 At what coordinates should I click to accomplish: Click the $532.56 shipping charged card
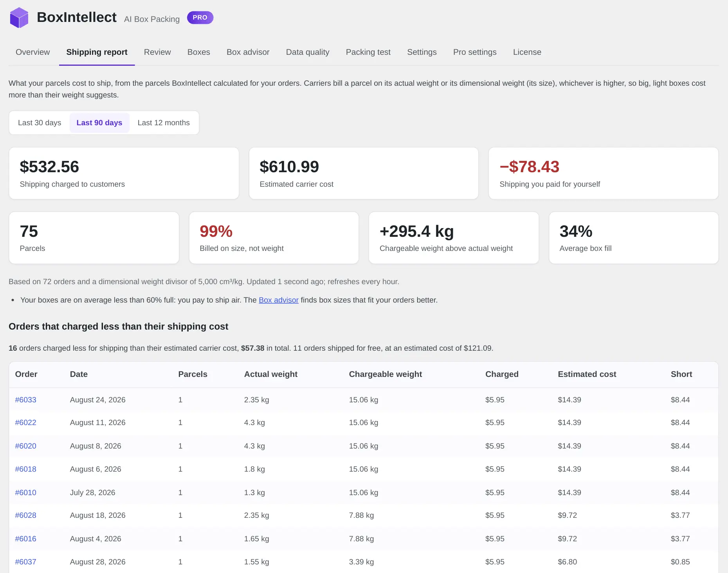pyautogui.click(x=124, y=173)
